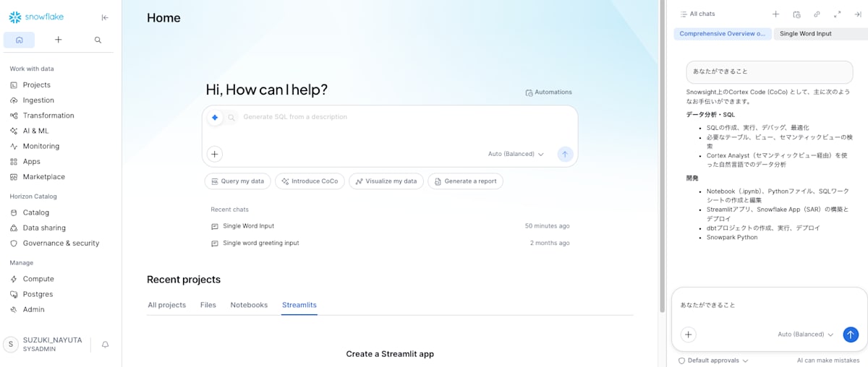Screen dimensions: 868x367
Task: Click the Query my data suggestion
Action: pos(238,181)
